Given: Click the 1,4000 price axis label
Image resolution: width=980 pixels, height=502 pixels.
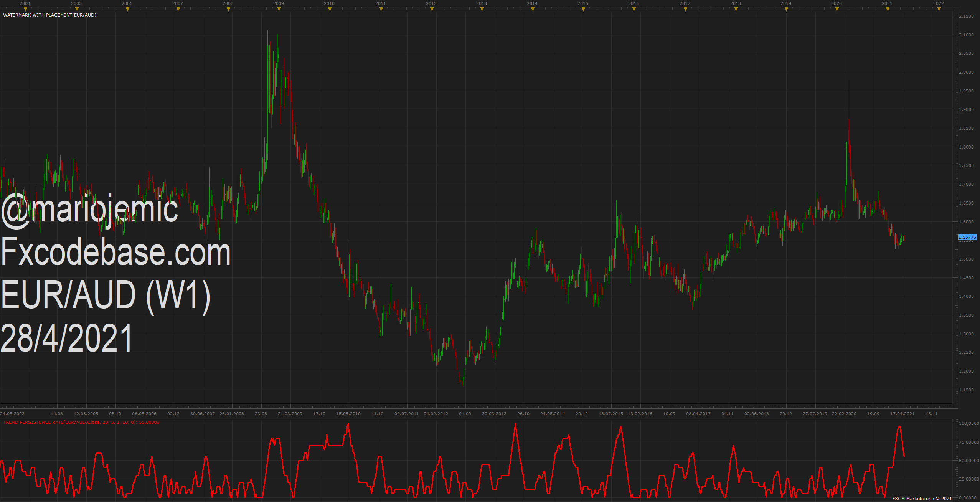Looking at the screenshot, I should 966,296.
